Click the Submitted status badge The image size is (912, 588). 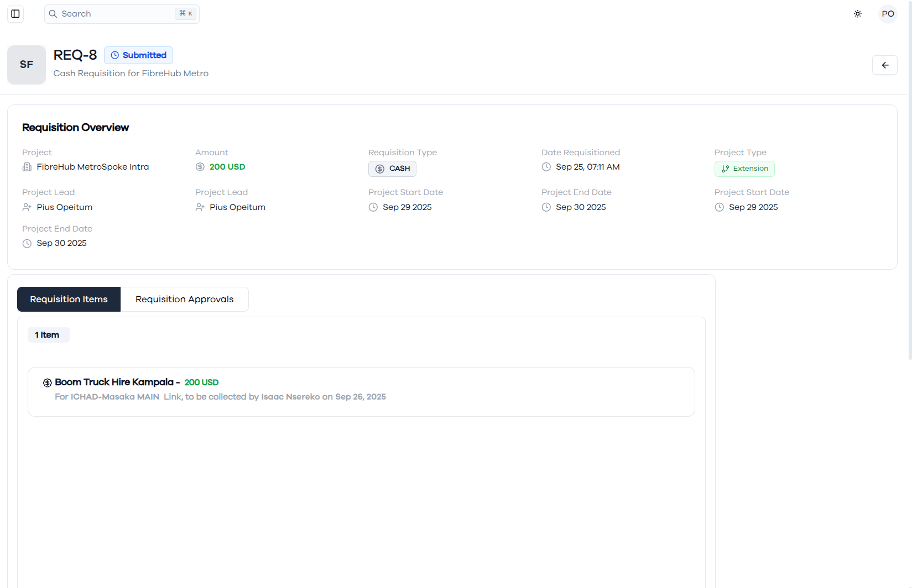(x=138, y=55)
